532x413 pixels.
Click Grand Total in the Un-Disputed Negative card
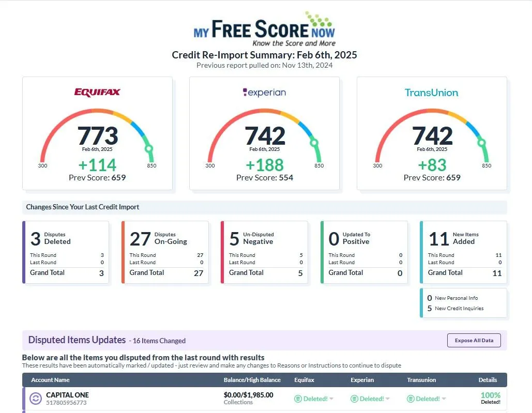click(246, 272)
